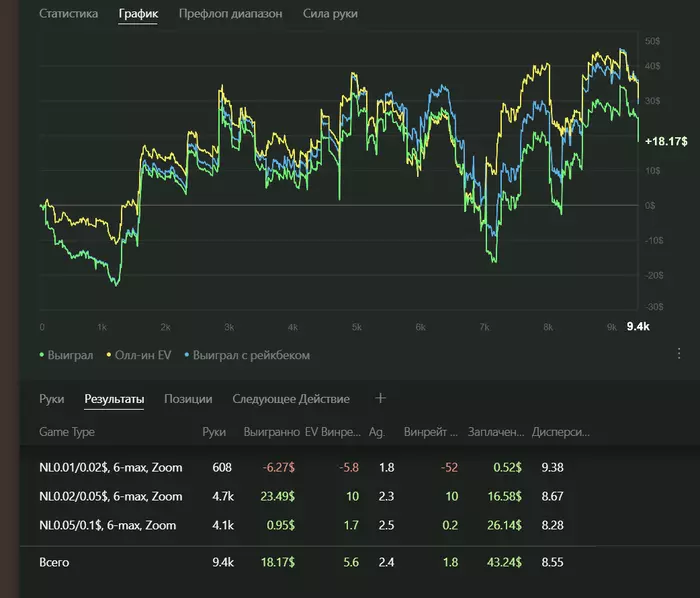Select the NL0.02/0.05$ 6-max Zoom row
This screenshot has height=598, width=700.
[110, 495]
